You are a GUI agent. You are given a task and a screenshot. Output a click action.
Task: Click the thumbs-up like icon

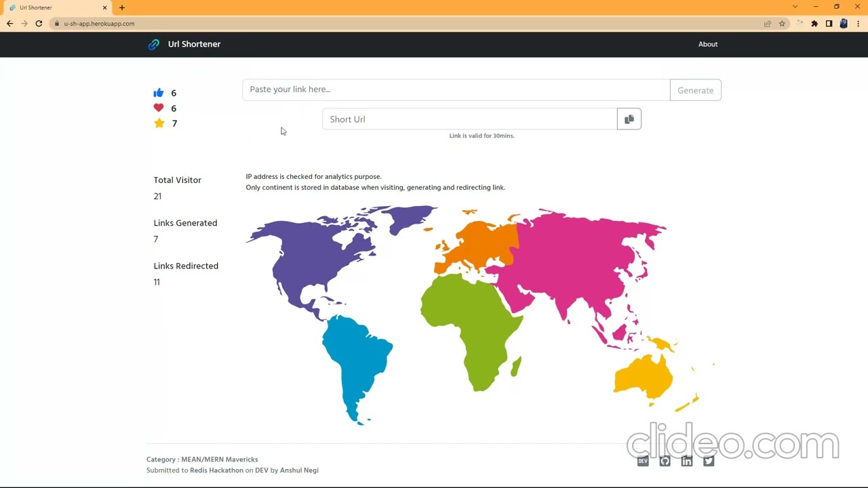(x=159, y=93)
